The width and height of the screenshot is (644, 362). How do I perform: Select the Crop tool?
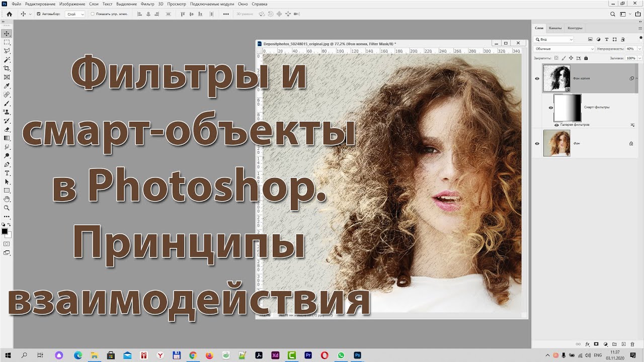(x=7, y=68)
